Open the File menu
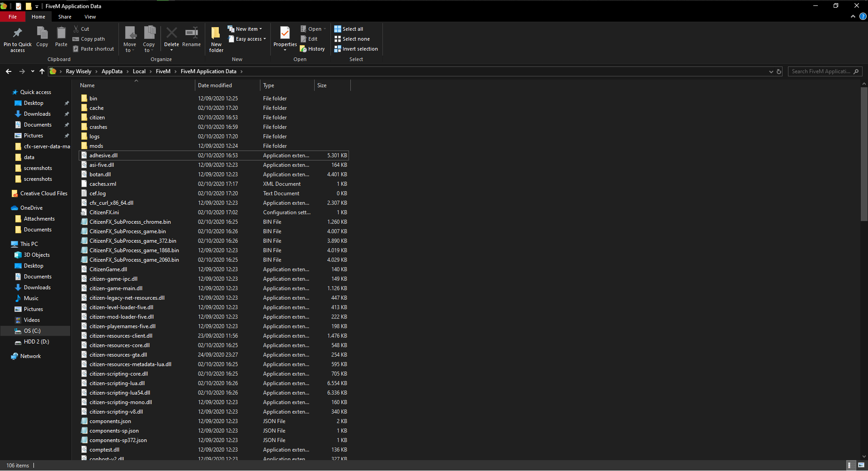868x471 pixels. pos(13,17)
